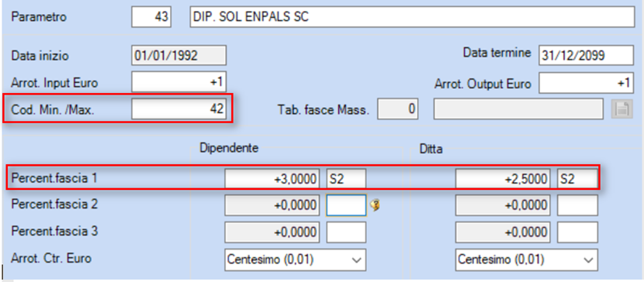Open Dipendente Arrot. Ctr. Euro dropdown
Image resolution: width=644 pixels, height=282 pixels.
point(295,260)
